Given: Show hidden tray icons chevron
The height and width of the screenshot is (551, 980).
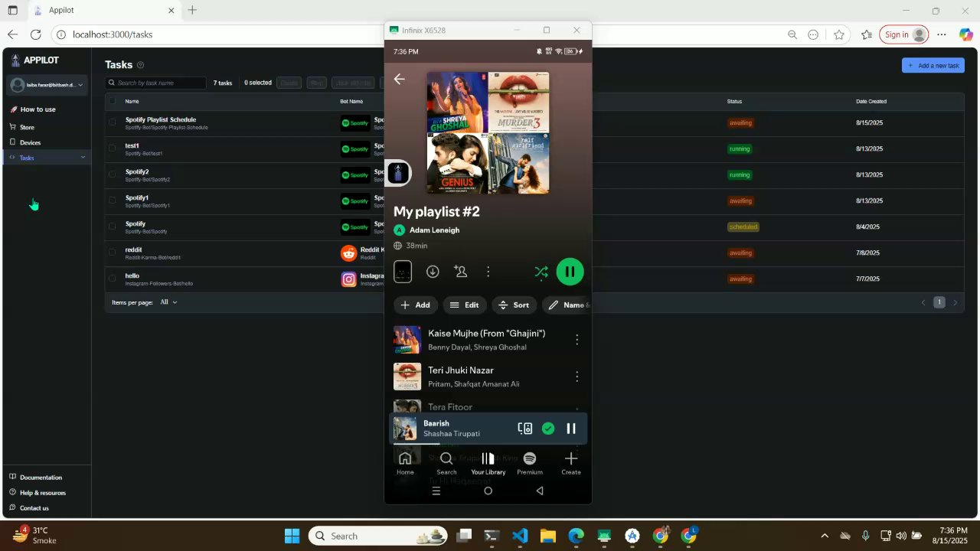Looking at the screenshot, I should (x=825, y=536).
